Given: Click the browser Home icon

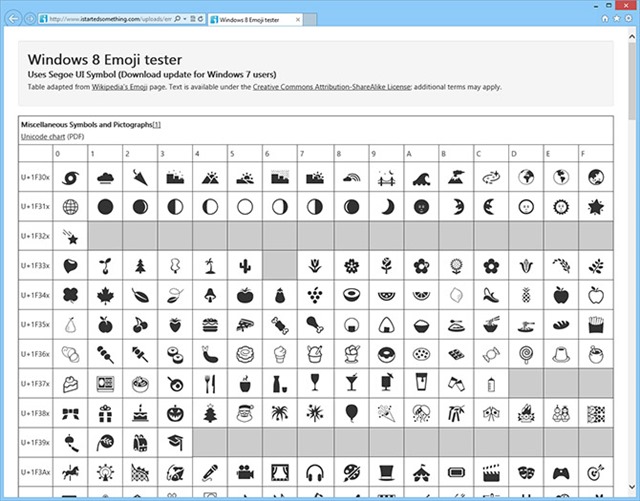Looking at the screenshot, I should (x=605, y=19).
